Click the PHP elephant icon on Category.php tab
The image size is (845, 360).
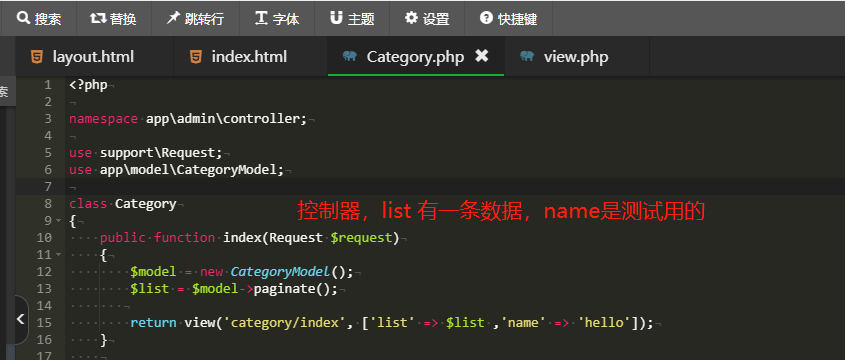pyautogui.click(x=349, y=56)
